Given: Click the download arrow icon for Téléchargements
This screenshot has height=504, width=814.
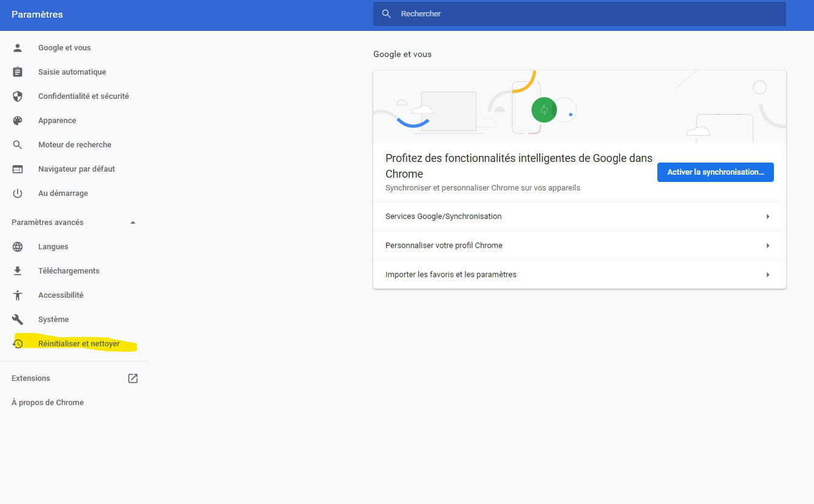Looking at the screenshot, I should click(x=18, y=271).
